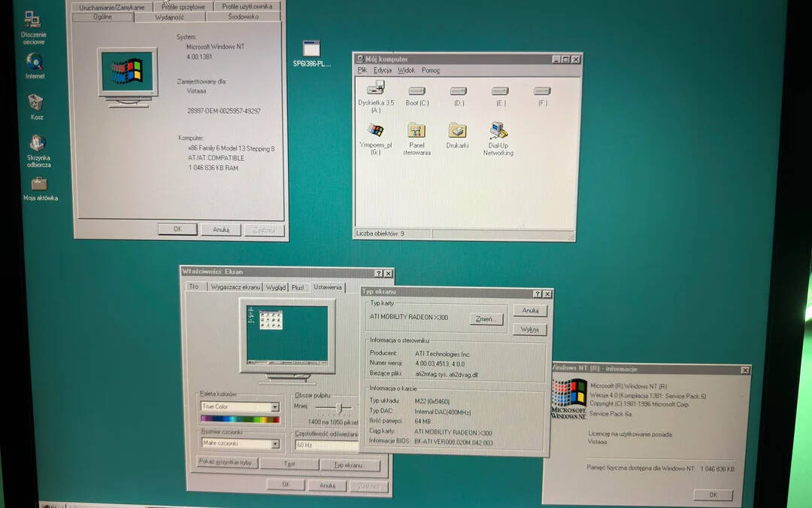The height and width of the screenshot is (508, 812).
Task: Open the Drukarki printers folder icon
Action: pos(457,135)
